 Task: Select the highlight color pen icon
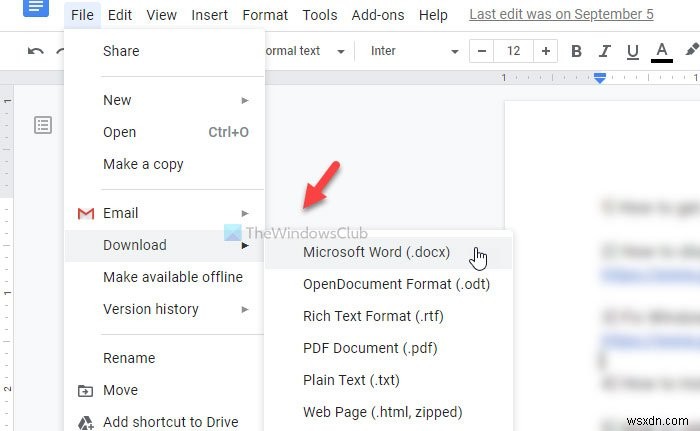[x=692, y=51]
